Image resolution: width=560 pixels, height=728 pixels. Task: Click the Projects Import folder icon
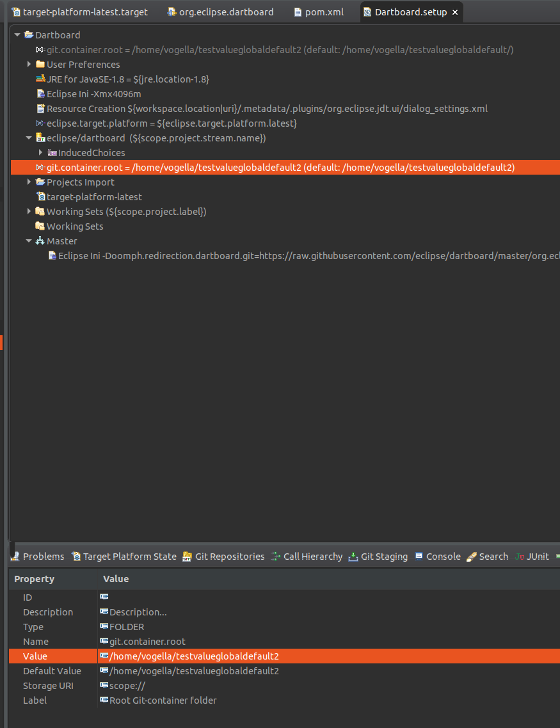click(x=40, y=182)
